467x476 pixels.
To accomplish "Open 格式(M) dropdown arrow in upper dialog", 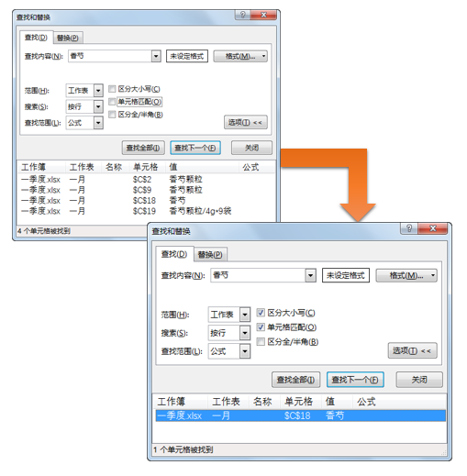I will pyautogui.click(x=263, y=56).
